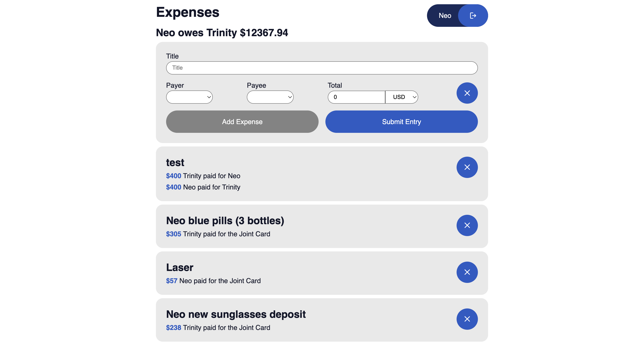
Task: Delete the 'test' expense entry
Action: point(467,167)
